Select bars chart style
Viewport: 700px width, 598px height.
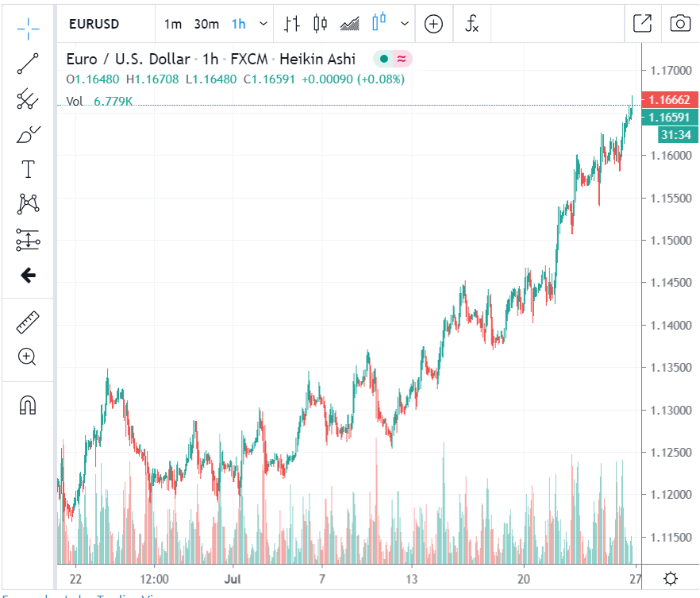click(292, 24)
